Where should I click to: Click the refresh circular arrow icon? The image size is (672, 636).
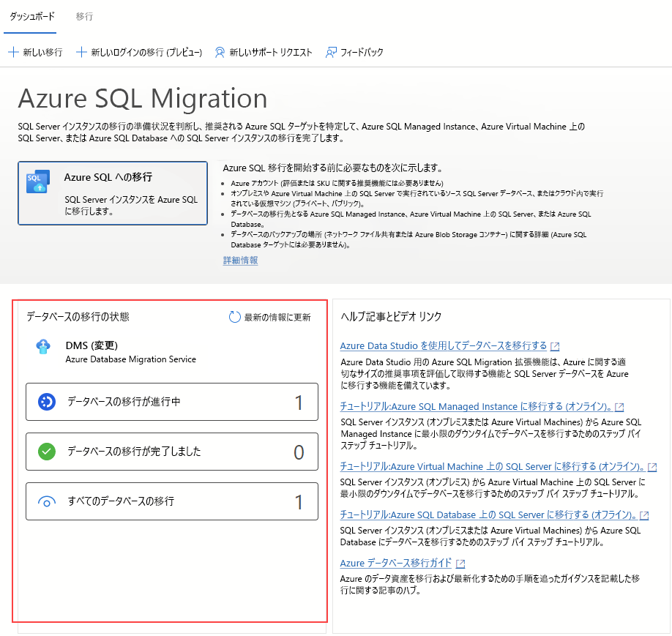tap(234, 317)
